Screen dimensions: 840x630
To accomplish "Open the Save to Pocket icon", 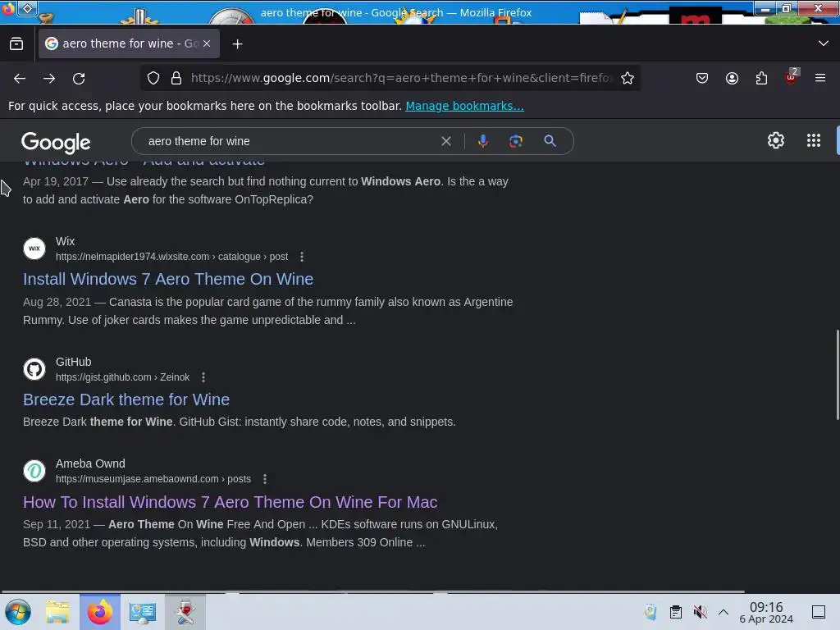I will click(x=702, y=78).
